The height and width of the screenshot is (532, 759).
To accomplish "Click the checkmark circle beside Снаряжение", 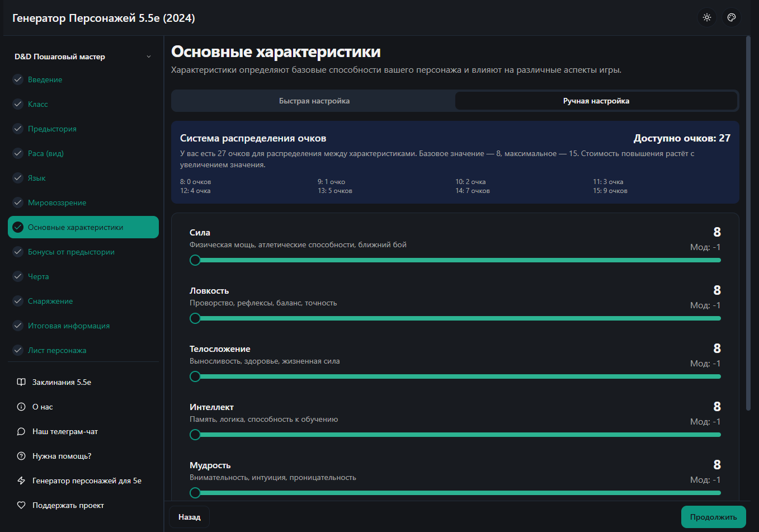I will (18, 301).
